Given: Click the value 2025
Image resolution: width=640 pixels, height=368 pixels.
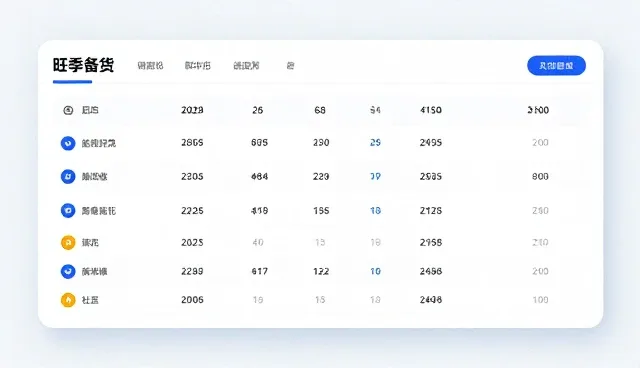Looking at the screenshot, I should coord(192,242).
